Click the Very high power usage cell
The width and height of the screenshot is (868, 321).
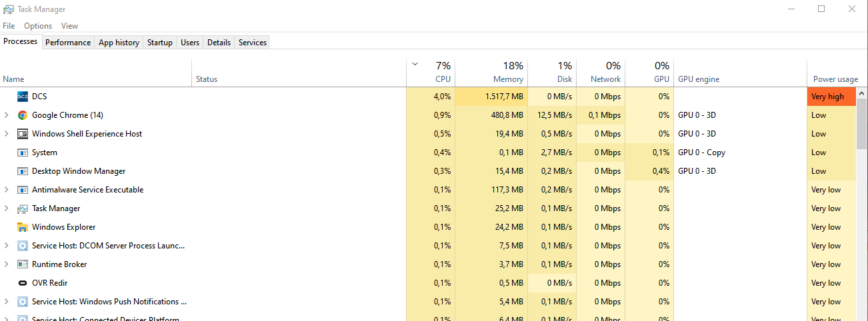(831, 97)
